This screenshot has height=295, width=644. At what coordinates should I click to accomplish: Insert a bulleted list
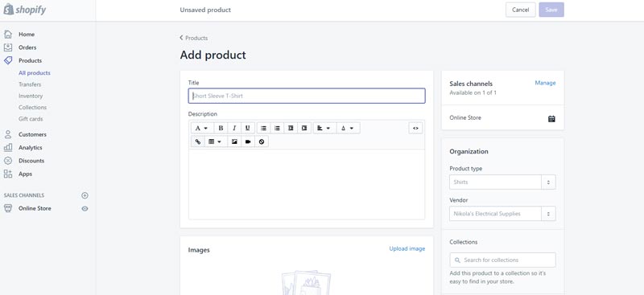(x=264, y=128)
